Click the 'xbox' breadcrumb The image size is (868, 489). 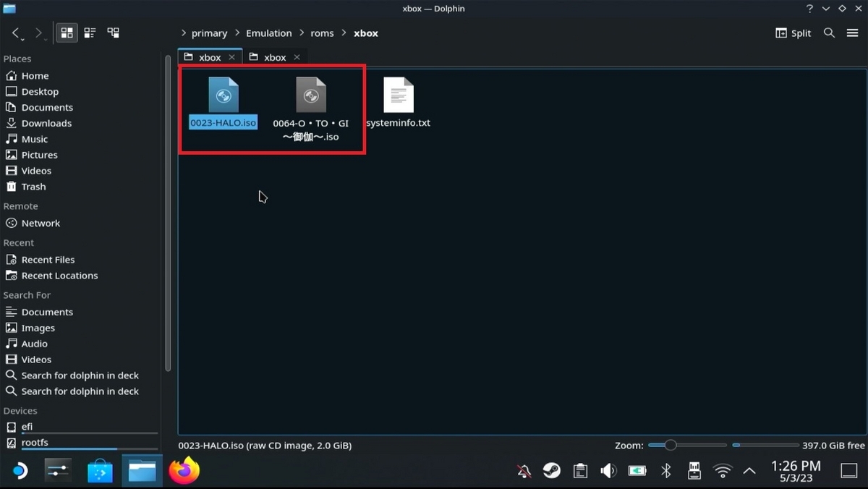(366, 33)
